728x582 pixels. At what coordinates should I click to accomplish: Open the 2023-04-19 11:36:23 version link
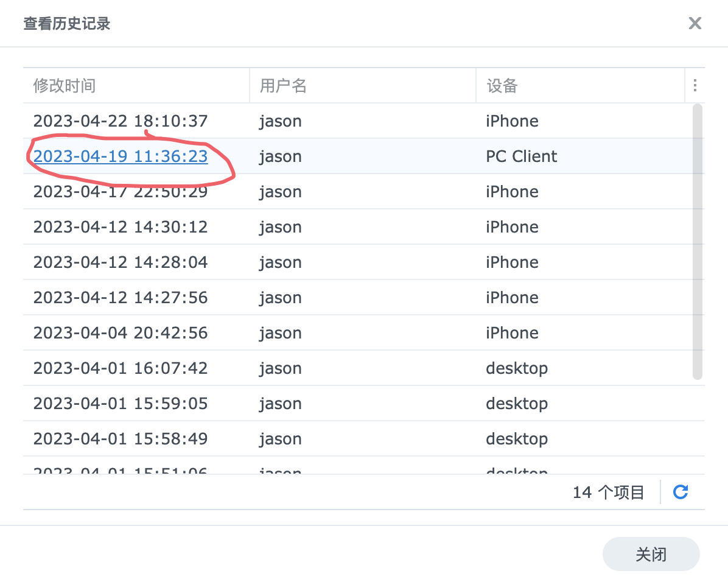click(x=119, y=156)
